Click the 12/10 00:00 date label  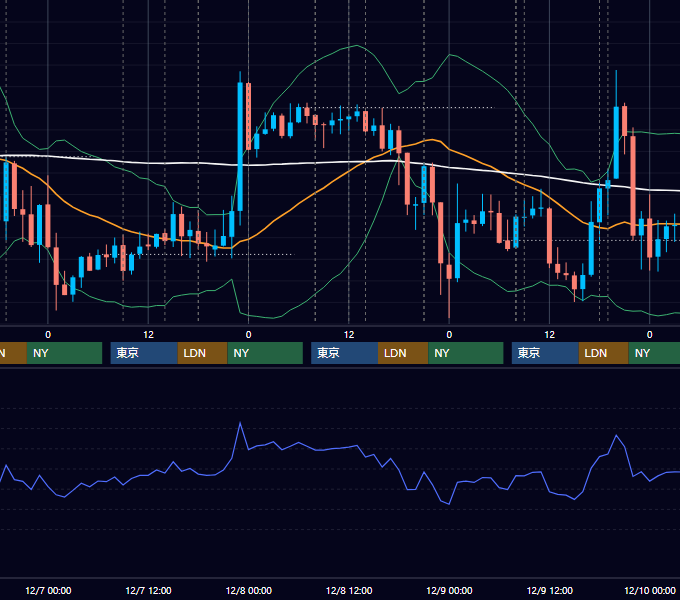(x=650, y=590)
